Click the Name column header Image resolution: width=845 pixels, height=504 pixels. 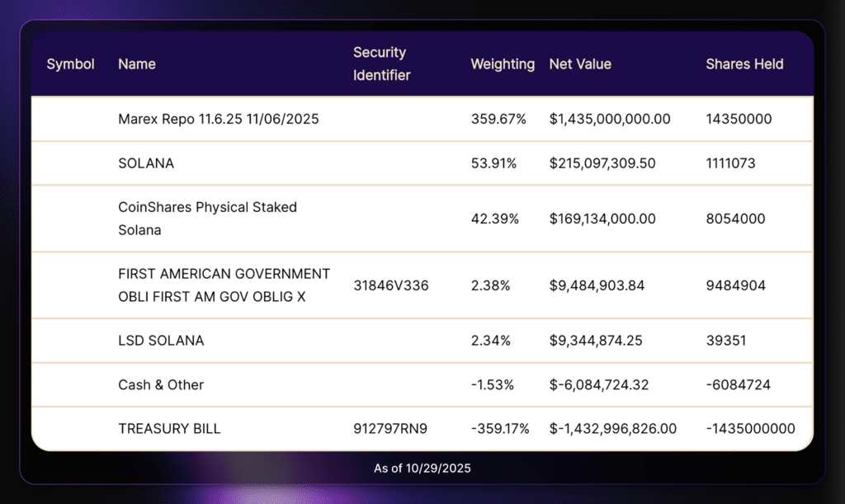click(x=137, y=64)
